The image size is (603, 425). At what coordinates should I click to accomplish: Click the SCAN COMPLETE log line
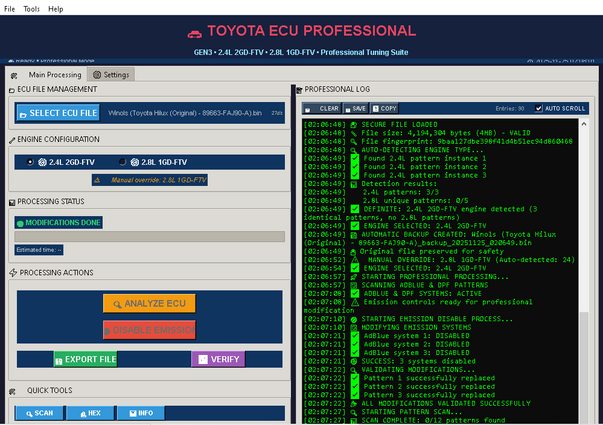pos(404,420)
